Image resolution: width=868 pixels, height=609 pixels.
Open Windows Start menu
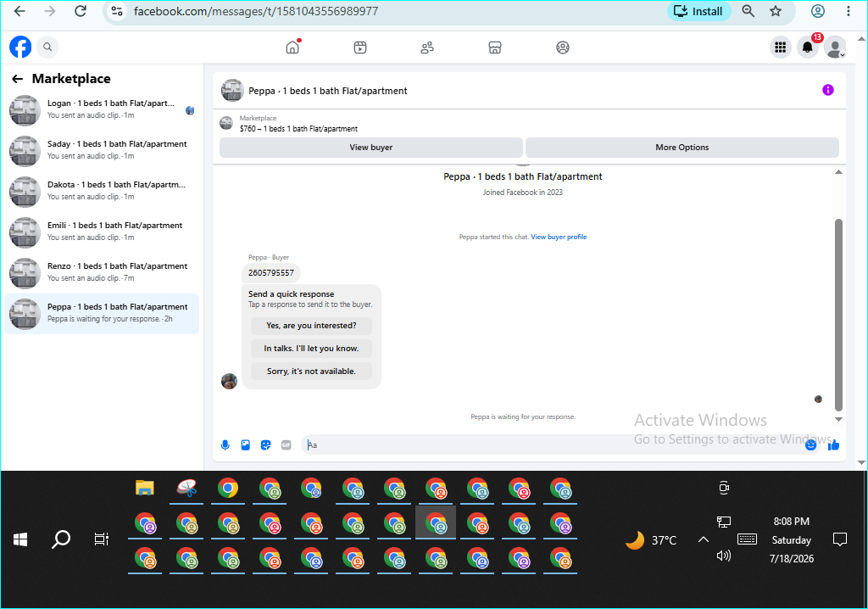(20, 539)
